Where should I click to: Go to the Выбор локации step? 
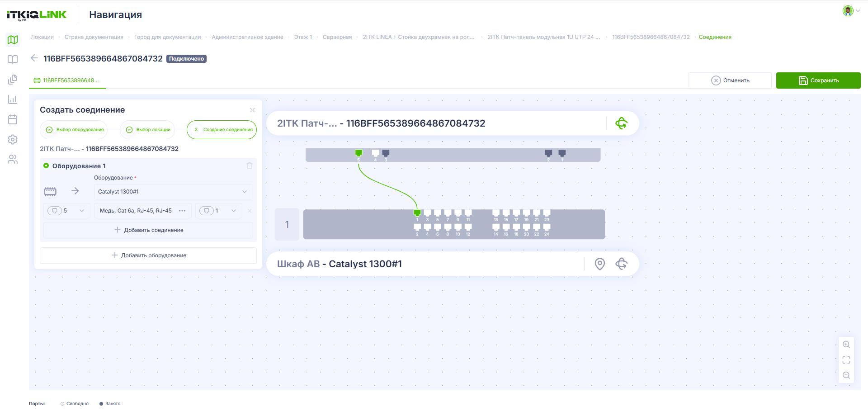click(x=148, y=130)
